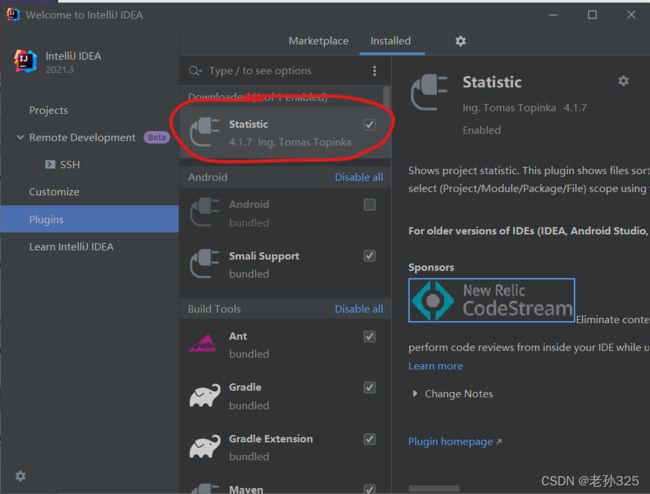Select the Smali Support plugin name

(264, 256)
